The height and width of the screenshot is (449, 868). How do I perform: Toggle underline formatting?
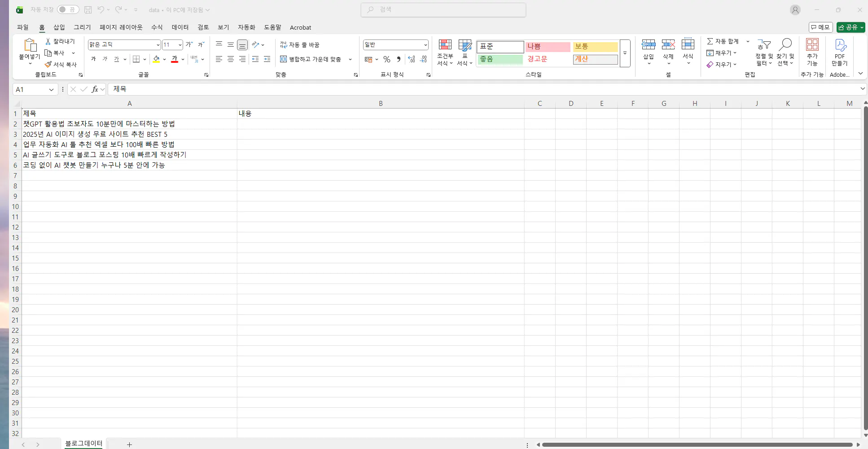click(x=116, y=59)
